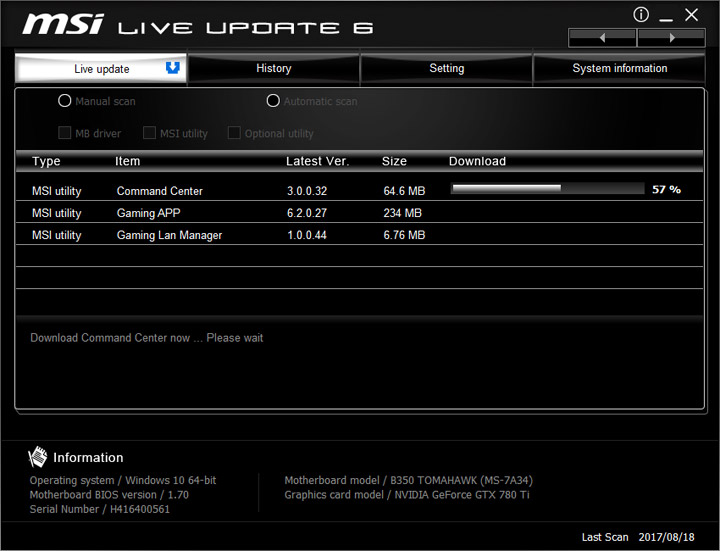Click the MSI logo
The image size is (720, 551).
(x=63, y=24)
